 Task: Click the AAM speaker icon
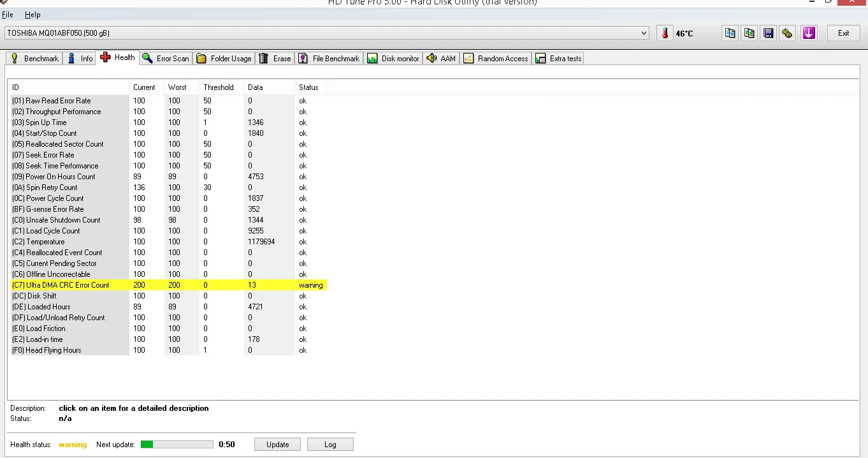(432, 58)
